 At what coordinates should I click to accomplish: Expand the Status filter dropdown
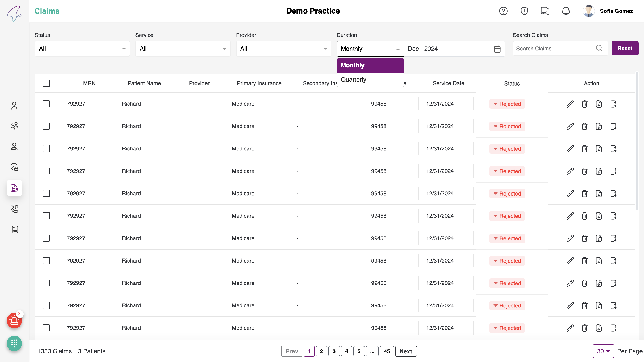[x=82, y=49]
